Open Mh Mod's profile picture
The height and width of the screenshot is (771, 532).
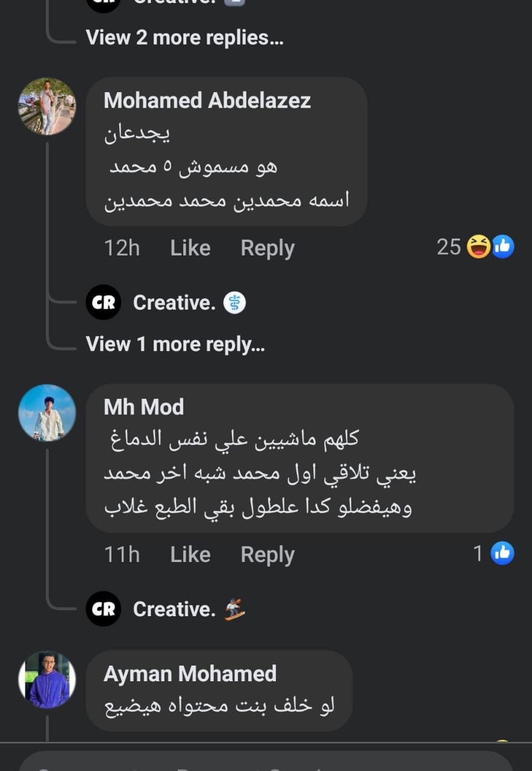tap(47, 413)
